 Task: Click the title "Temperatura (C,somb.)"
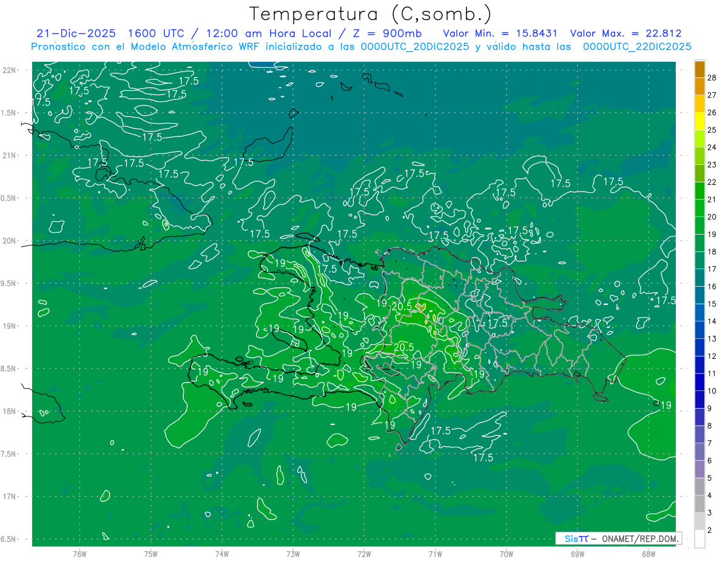[x=370, y=14]
